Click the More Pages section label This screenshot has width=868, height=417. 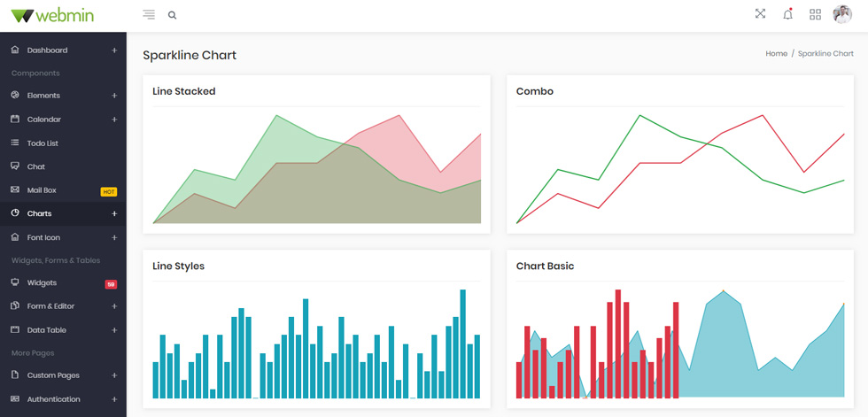coord(33,353)
